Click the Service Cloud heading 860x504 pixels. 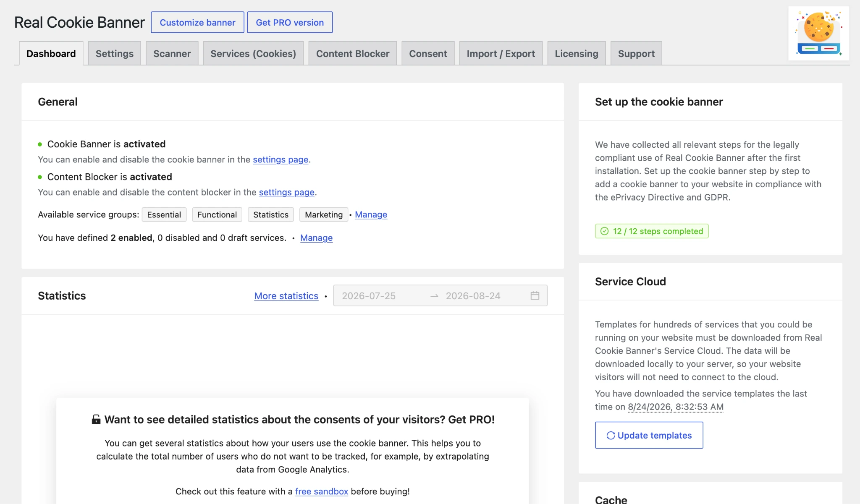[630, 282]
